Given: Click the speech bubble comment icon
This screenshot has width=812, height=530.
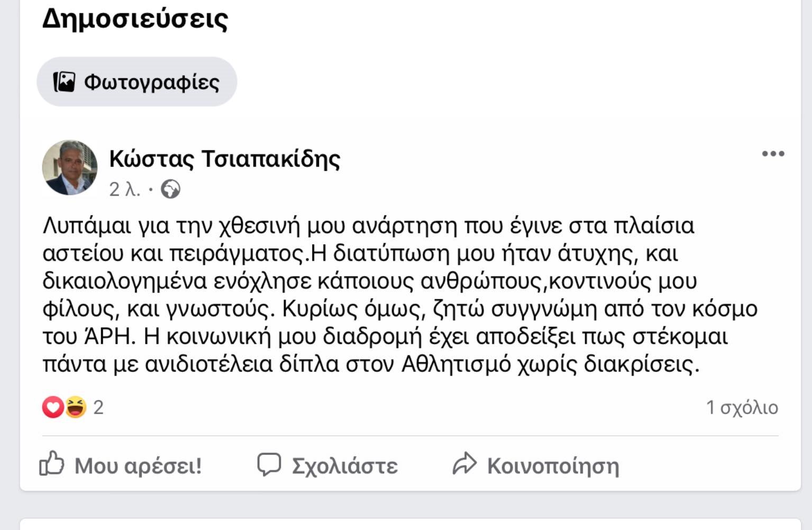Looking at the screenshot, I should [x=269, y=464].
